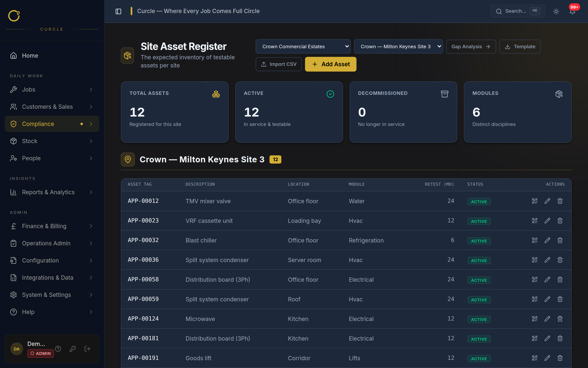Toggle the sidebar panel icon
The width and height of the screenshot is (588, 368).
pos(118,11)
